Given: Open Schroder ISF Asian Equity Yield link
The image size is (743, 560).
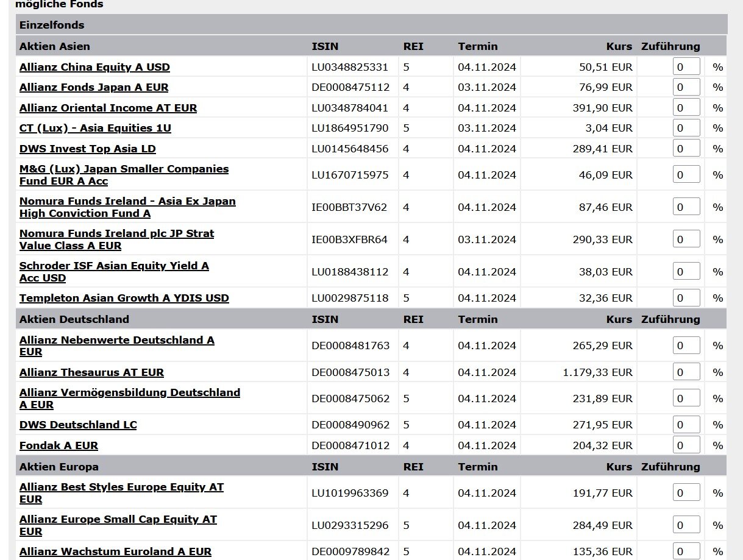Looking at the screenshot, I should pos(114,272).
